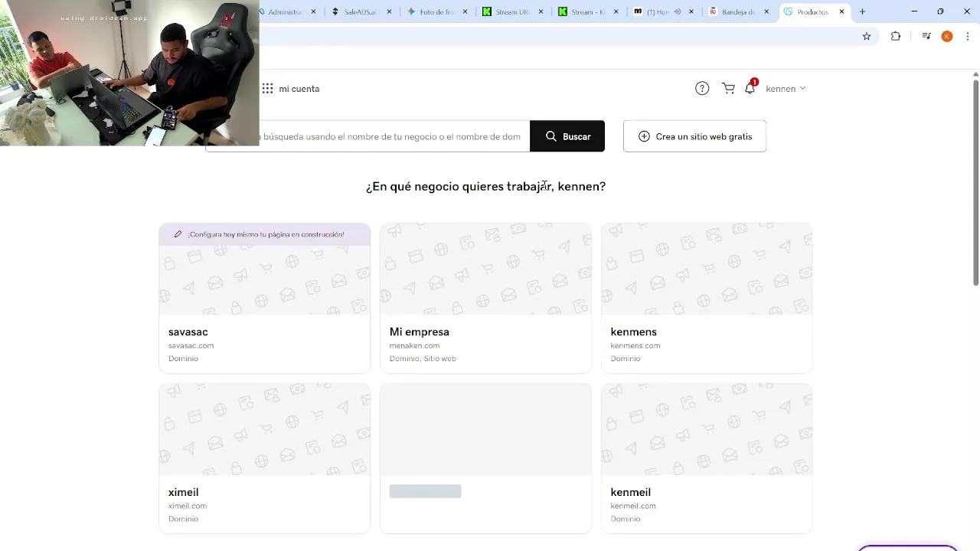Switch to the Foto de fru browser tab

tap(438, 11)
